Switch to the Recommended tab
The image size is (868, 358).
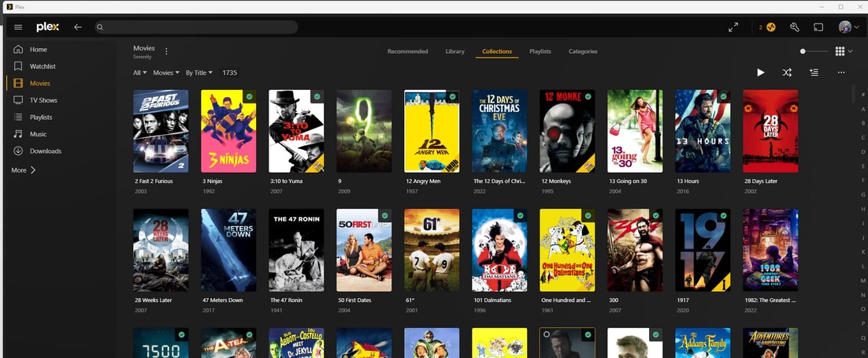point(407,51)
